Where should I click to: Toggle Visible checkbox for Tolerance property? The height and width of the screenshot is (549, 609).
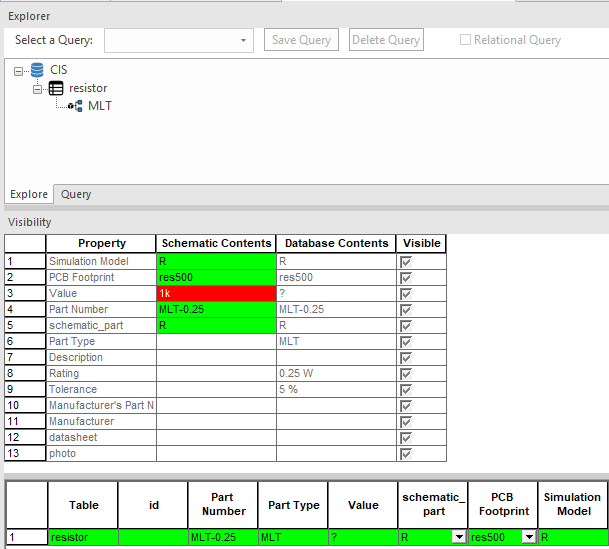pos(406,389)
